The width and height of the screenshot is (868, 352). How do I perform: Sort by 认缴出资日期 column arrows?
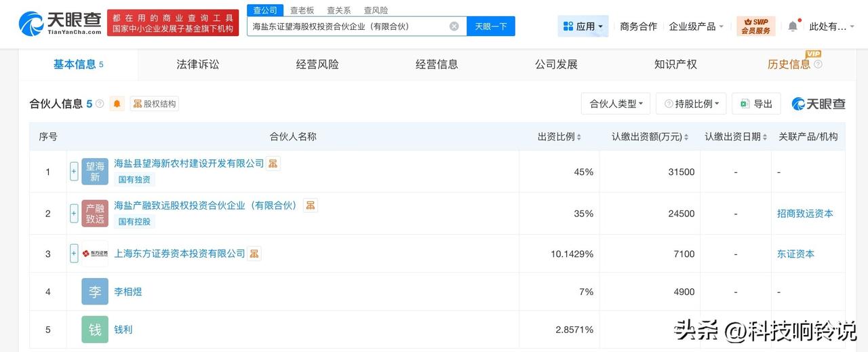click(764, 137)
